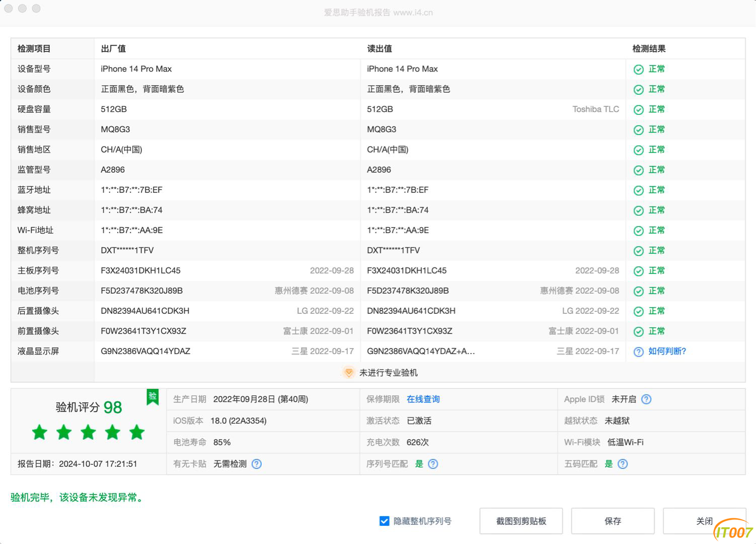This screenshot has height=544, width=756.
Task: Click the production date 2022年09月28日 (第40周)
Action: (261, 399)
